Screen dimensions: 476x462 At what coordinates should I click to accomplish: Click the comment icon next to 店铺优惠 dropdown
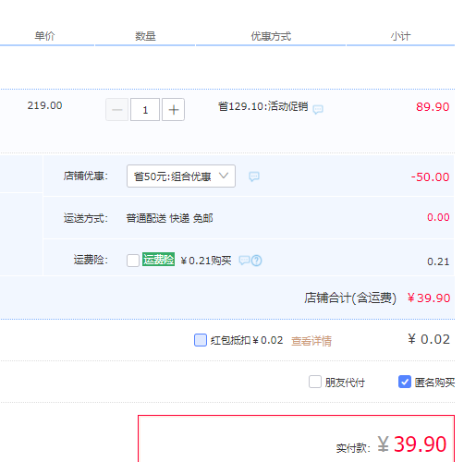(254, 176)
